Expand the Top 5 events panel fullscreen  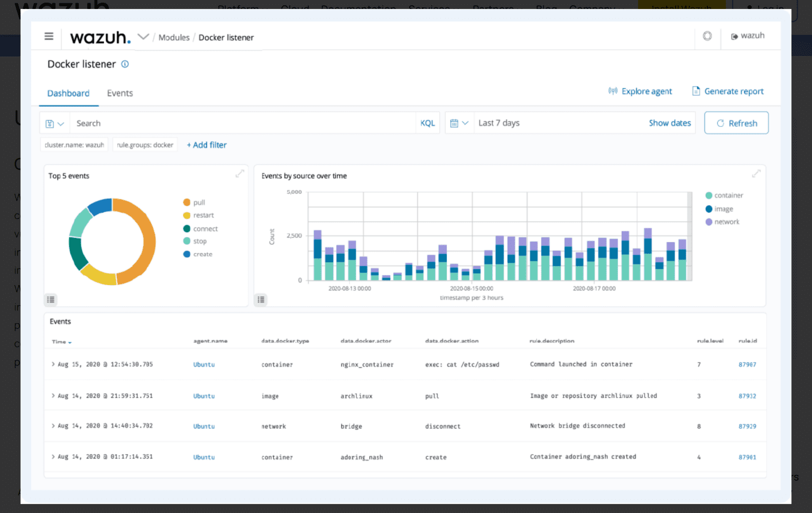(x=240, y=173)
